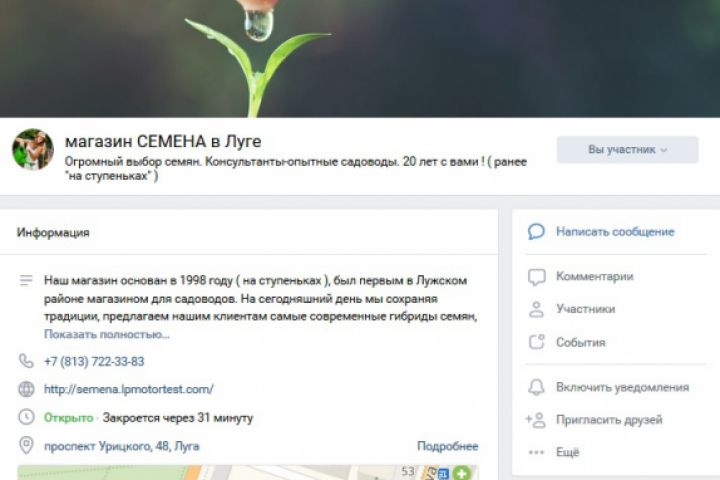Click the Подробнее link by the address
This screenshot has height=480, width=720.
[x=447, y=446]
